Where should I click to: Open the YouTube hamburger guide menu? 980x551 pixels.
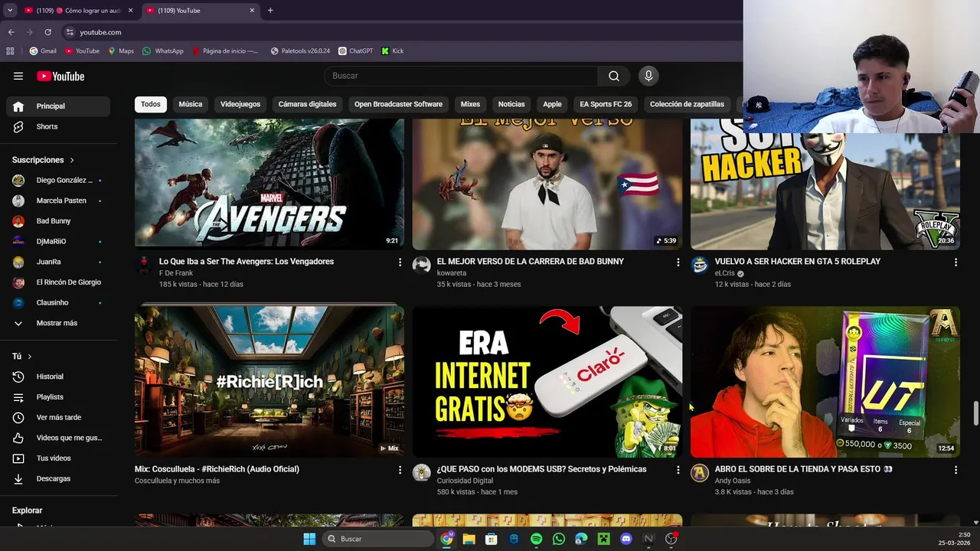point(18,76)
